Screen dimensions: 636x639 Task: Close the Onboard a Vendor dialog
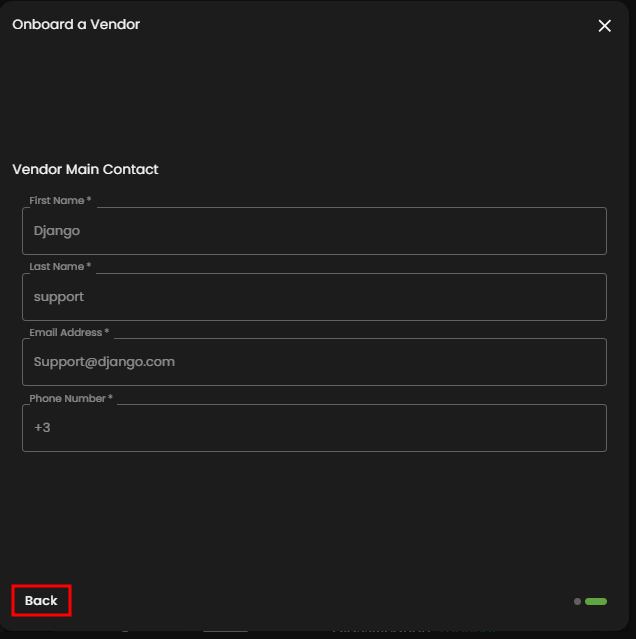604,26
